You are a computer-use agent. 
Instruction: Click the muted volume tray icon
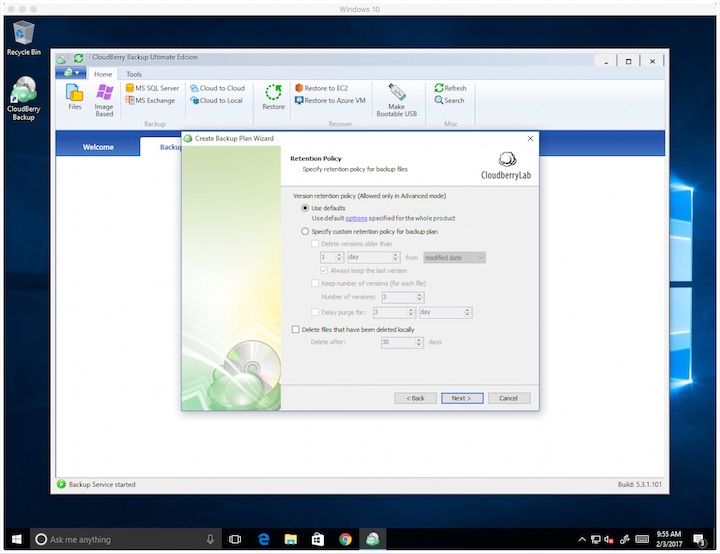click(x=609, y=539)
